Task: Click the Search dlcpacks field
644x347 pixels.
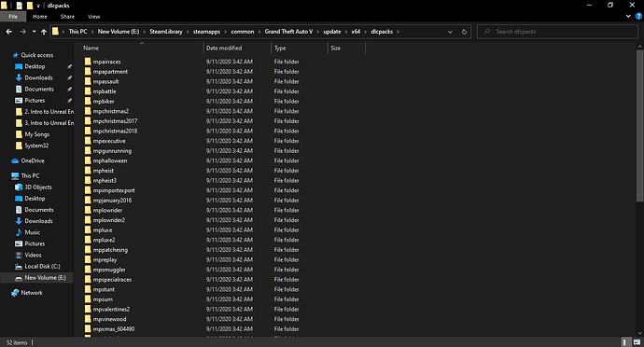Action: pos(557,32)
